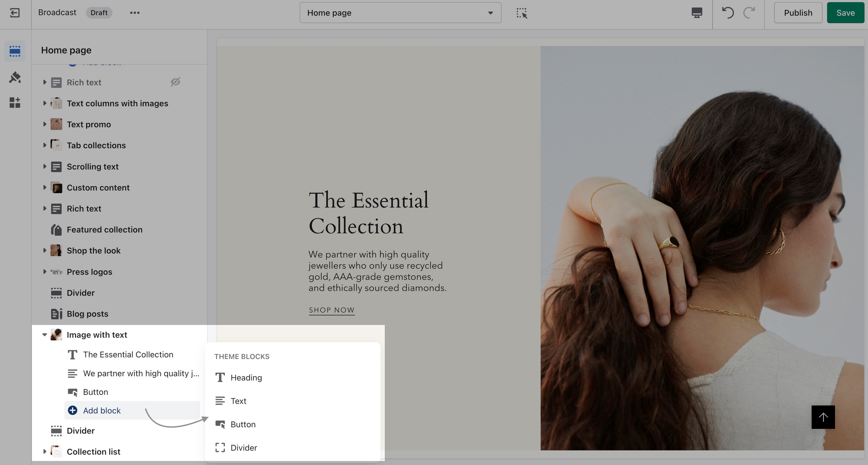The image size is (868, 465).
Task: Select the Sections sidebar icon
Action: pyautogui.click(x=15, y=51)
